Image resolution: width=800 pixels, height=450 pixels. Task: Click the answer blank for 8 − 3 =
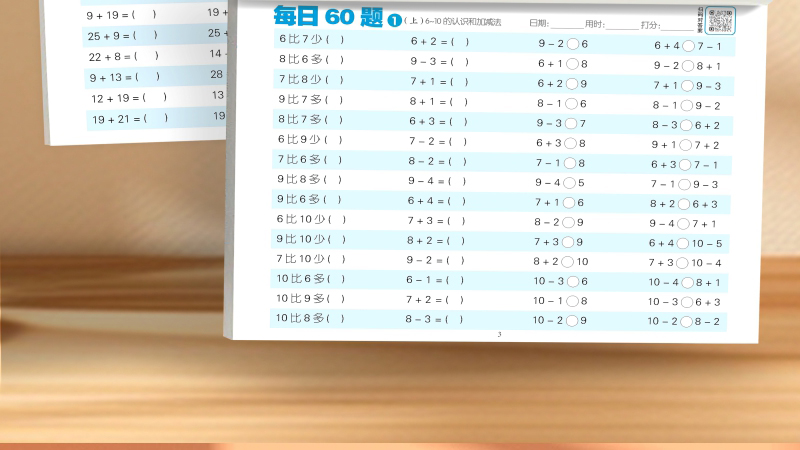tap(455, 320)
